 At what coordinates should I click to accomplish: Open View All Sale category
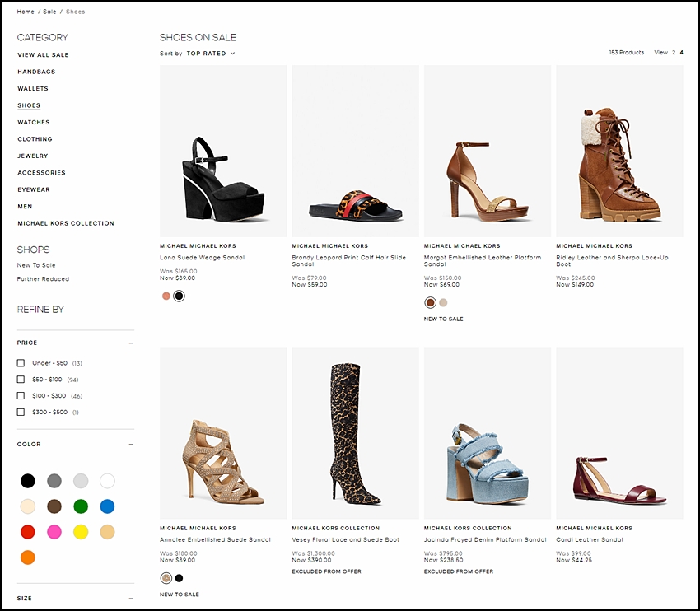point(43,55)
